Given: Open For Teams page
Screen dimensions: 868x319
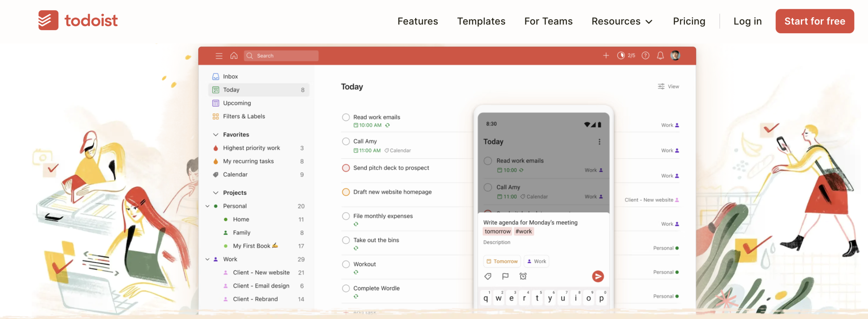Looking at the screenshot, I should click(x=548, y=21).
